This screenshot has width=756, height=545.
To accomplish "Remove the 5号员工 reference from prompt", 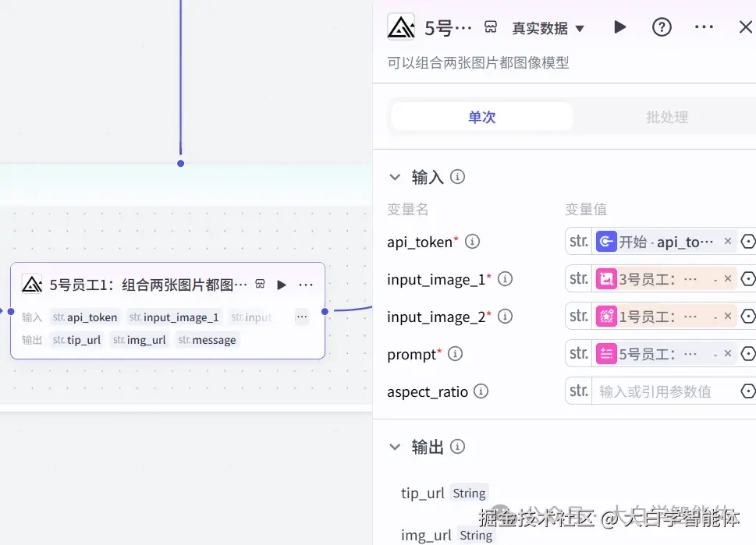I will (x=728, y=354).
